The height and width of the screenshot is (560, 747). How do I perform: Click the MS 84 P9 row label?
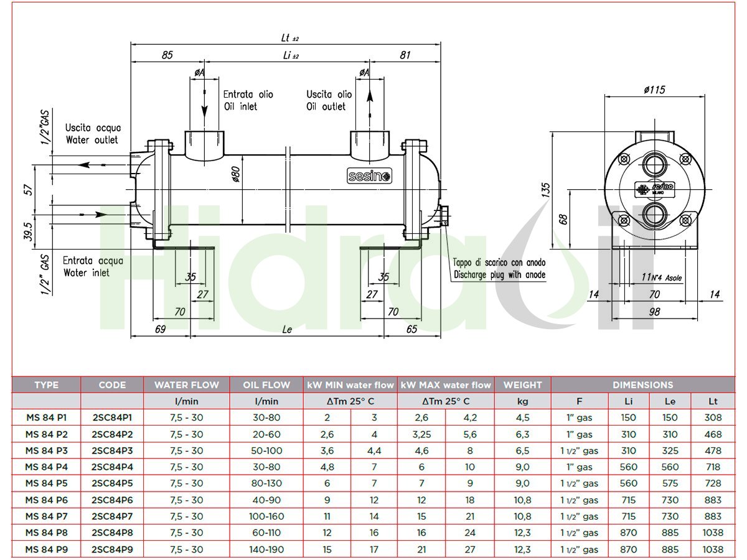pyautogui.click(x=46, y=549)
